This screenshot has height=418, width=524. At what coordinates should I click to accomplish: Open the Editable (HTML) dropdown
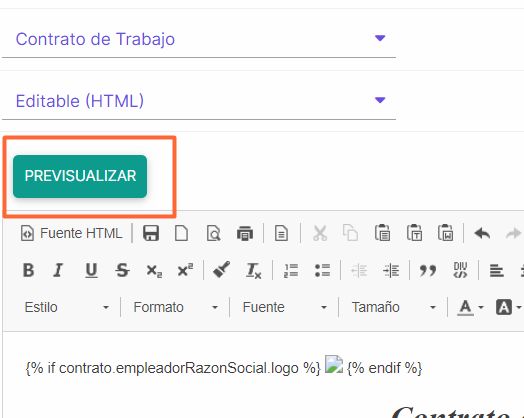[199, 101]
